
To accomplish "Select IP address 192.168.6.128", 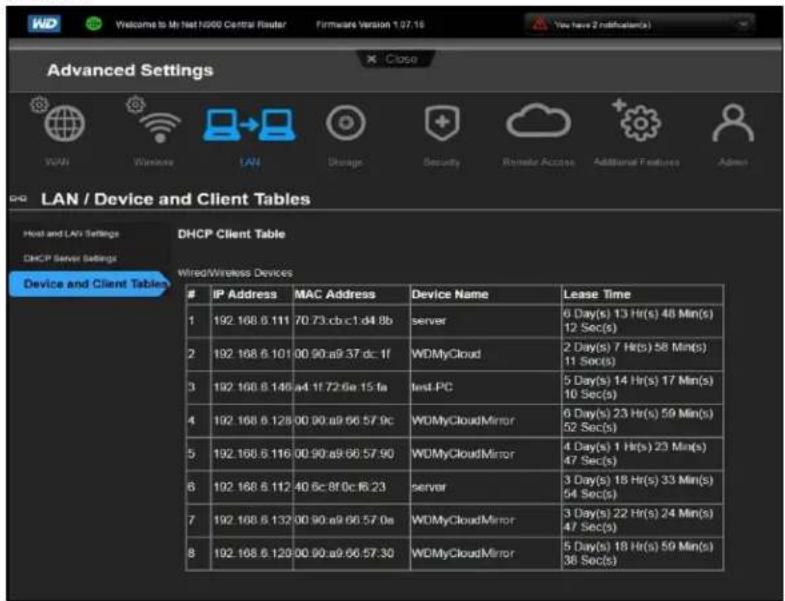I will coord(252,420).
